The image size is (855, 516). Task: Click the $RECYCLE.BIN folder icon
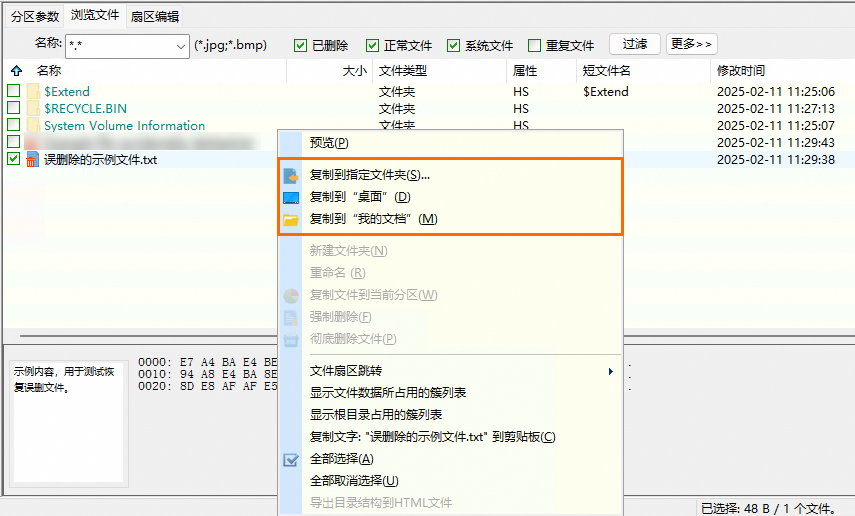tap(33, 108)
